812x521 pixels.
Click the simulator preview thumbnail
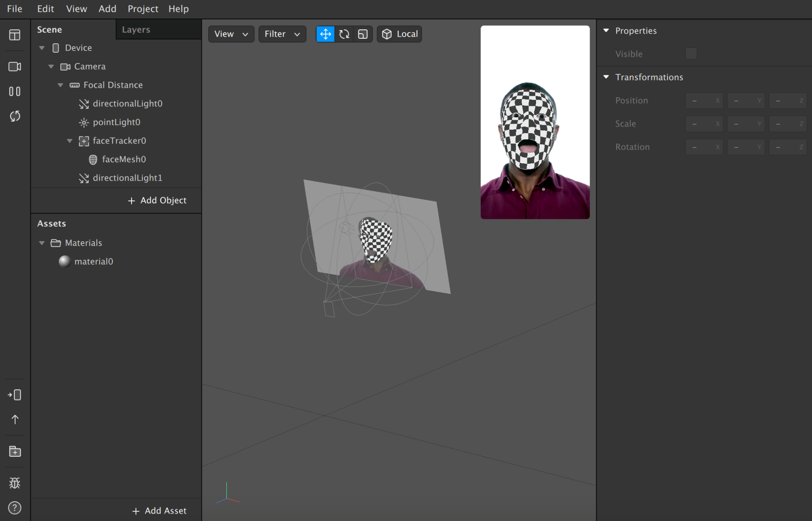tap(534, 122)
